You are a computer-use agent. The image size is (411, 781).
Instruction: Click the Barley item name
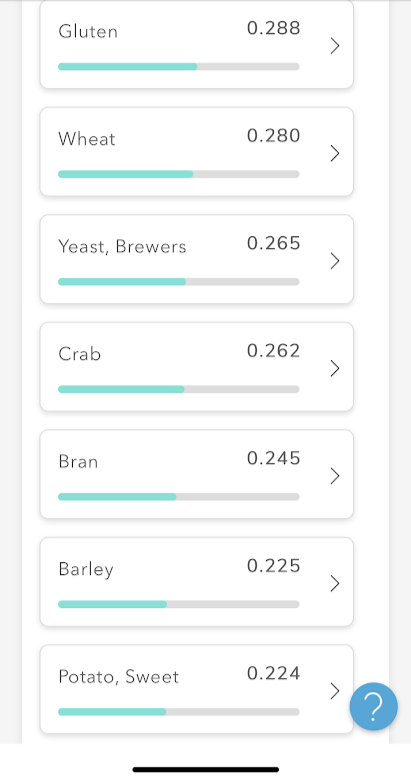click(x=86, y=570)
